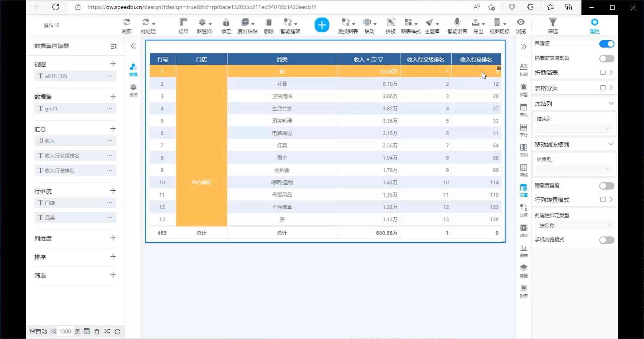The height and width of the screenshot is (339, 644).
Task: Check the 表格分页 checkbox
Action: point(603,88)
